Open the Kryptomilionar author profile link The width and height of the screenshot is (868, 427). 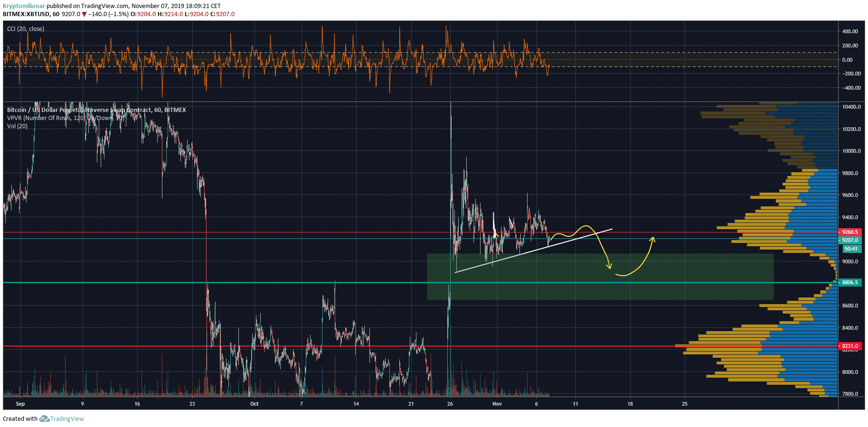24,6
